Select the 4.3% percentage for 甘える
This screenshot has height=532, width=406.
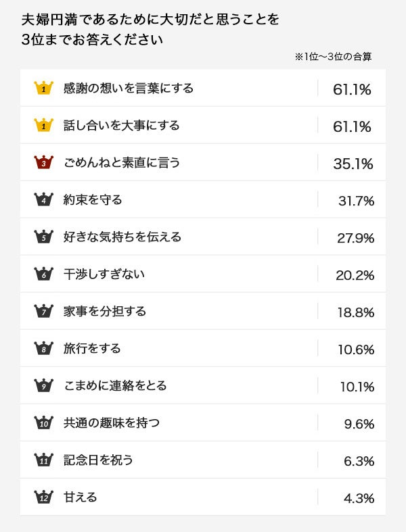click(x=359, y=498)
